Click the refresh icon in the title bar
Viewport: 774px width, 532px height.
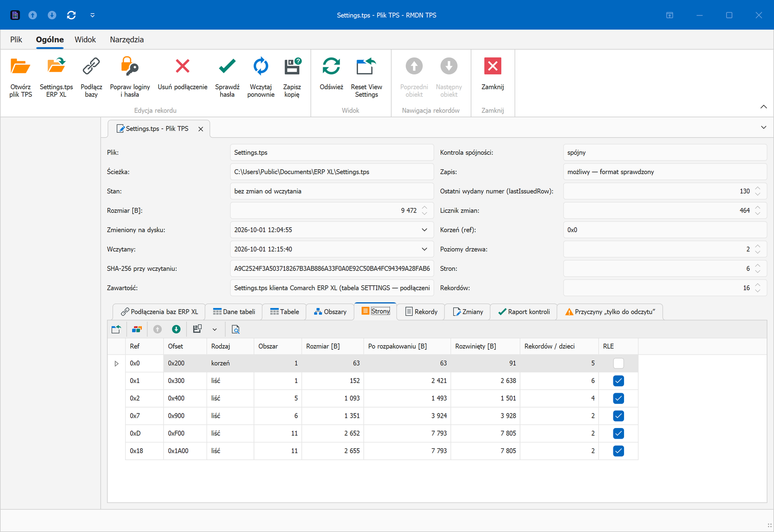pos(71,15)
